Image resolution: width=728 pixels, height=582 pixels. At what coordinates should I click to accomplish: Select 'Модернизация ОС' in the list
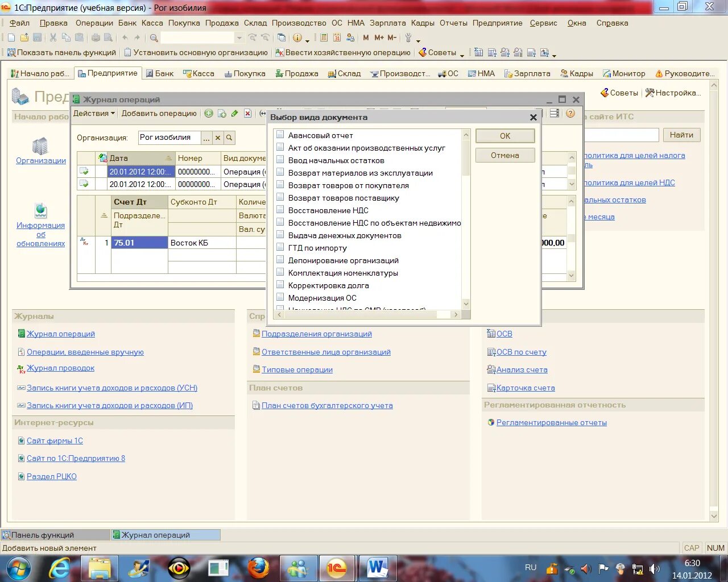tap(322, 298)
